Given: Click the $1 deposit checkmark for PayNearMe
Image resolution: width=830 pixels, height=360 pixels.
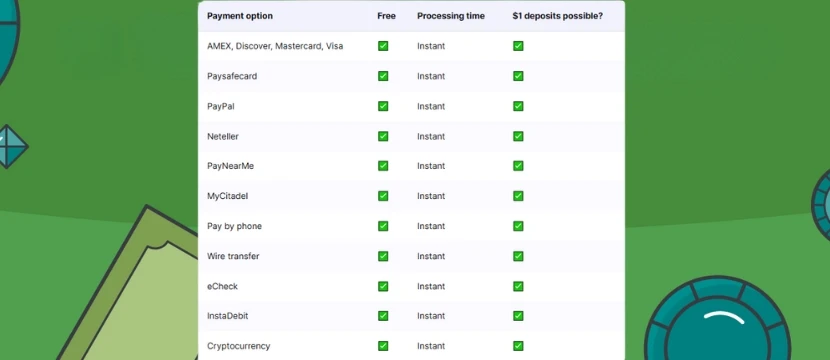Looking at the screenshot, I should tap(518, 166).
